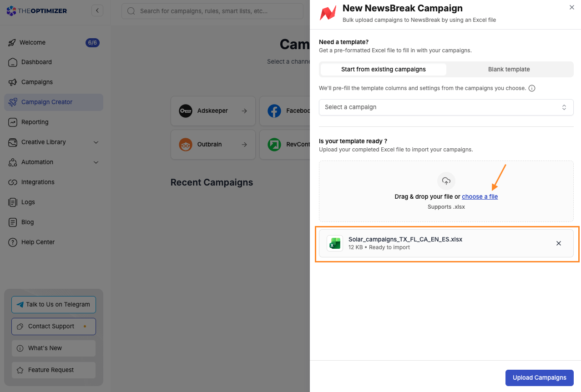Open Reporting in the sidebar

click(54, 122)
